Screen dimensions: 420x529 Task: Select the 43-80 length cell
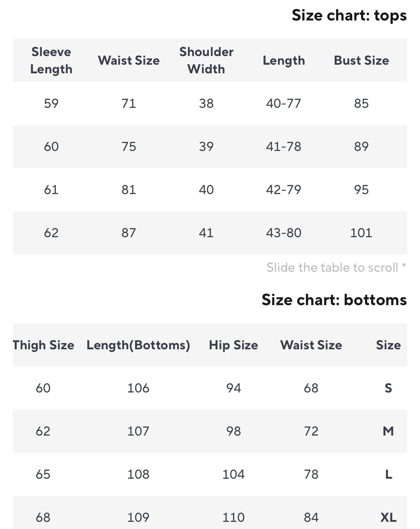point(283,233)
